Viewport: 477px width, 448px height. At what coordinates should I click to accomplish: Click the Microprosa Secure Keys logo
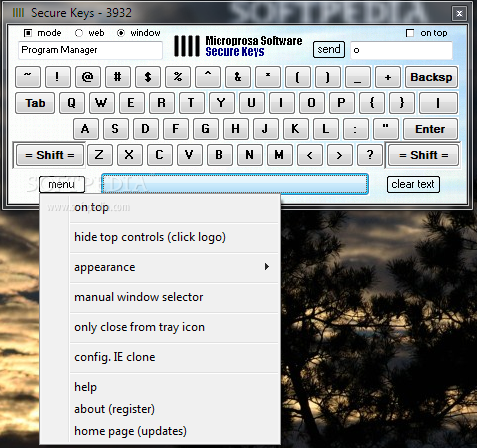pos(238,46)
